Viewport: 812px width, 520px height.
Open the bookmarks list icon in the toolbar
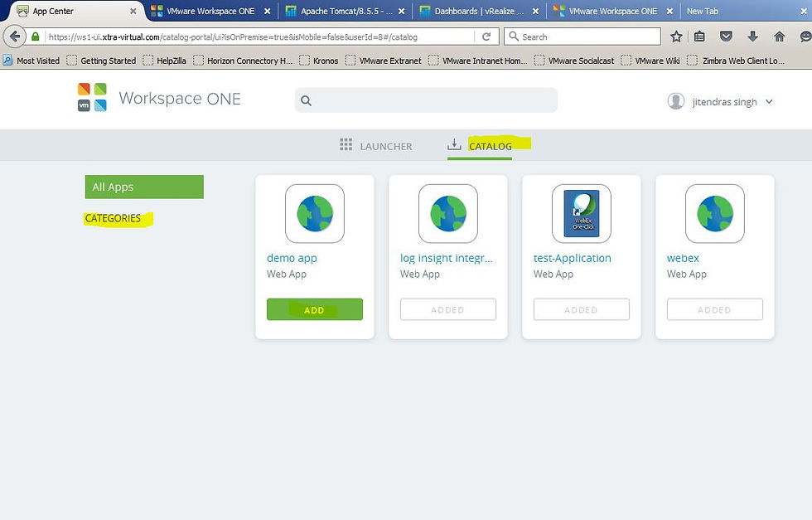699,36
